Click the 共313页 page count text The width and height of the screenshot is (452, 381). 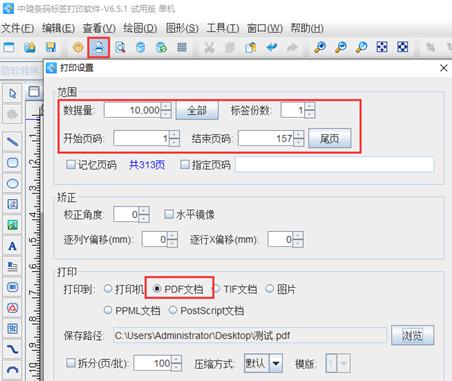click(147, 165)
